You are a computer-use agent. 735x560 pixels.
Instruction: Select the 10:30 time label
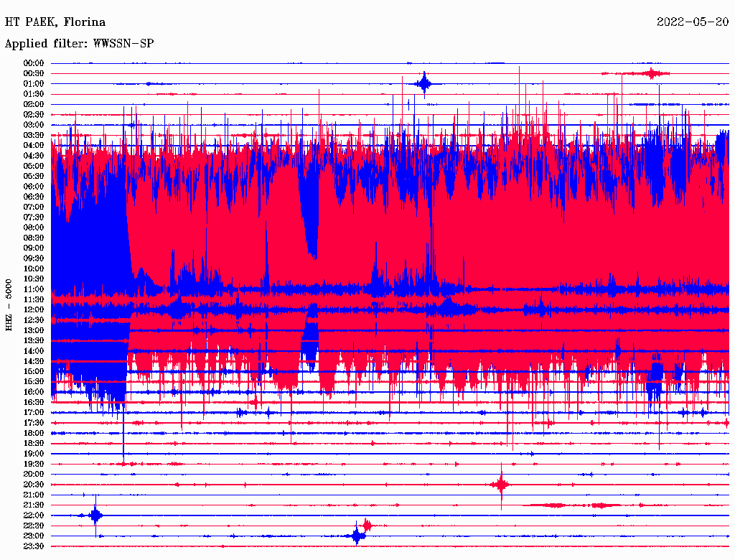coord(34,279)
